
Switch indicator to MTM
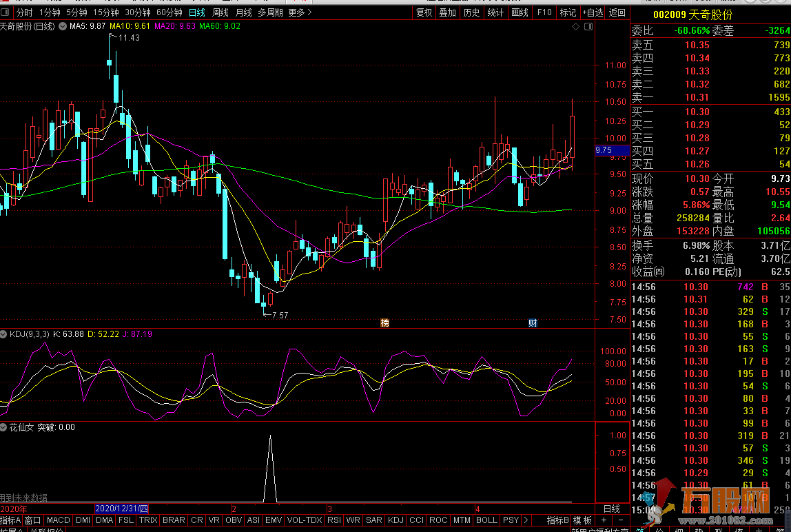point(462,520)
